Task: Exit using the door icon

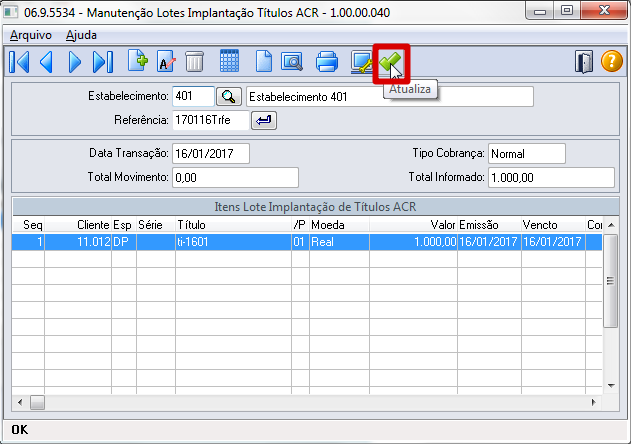Action: (584, 62)
